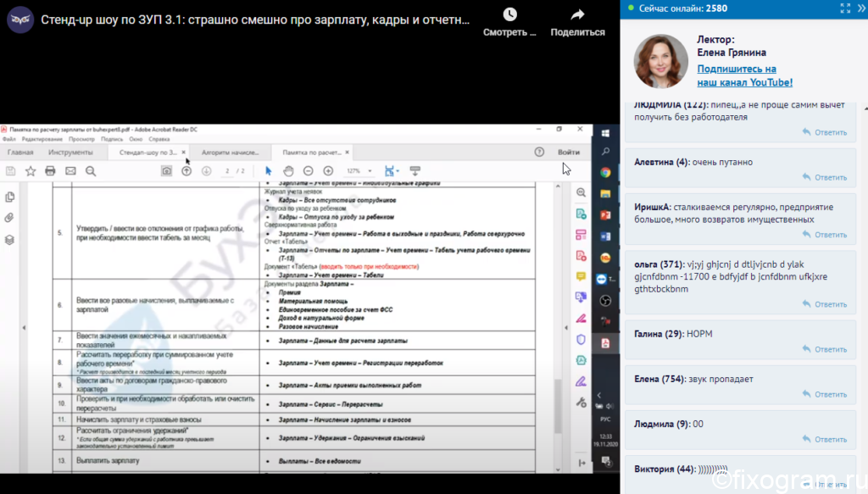The height and width of the screenshot is (494, 868).
Task: Zoom in with the plus icon
Action: tap(328, 171)
